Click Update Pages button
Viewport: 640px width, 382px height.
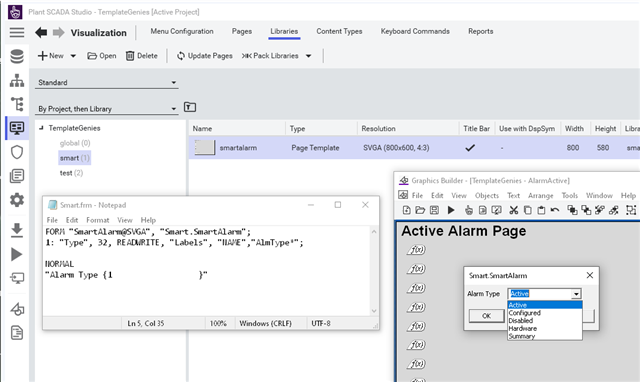pos(204,56)
